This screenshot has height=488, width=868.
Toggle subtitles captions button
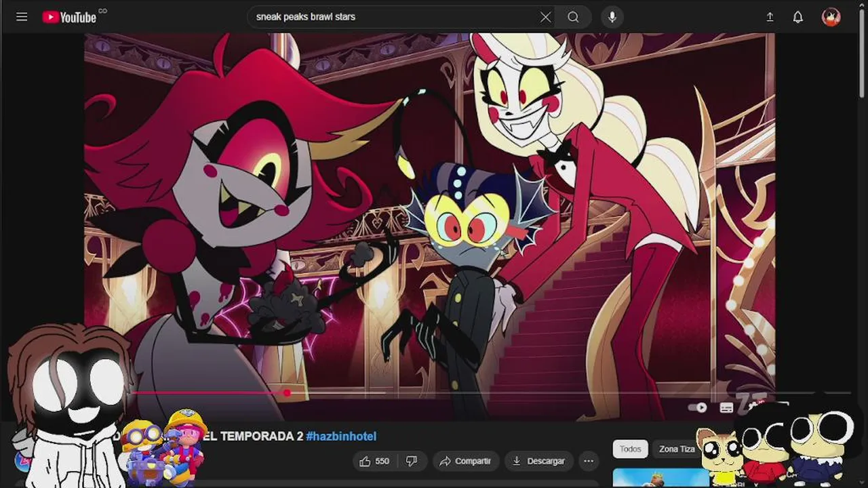(726, 407)
